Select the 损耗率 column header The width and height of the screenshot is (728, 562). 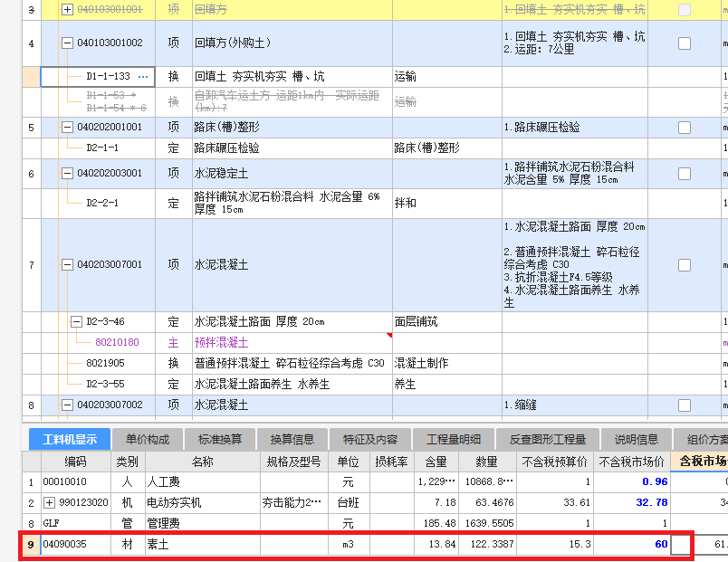[392, 462]
